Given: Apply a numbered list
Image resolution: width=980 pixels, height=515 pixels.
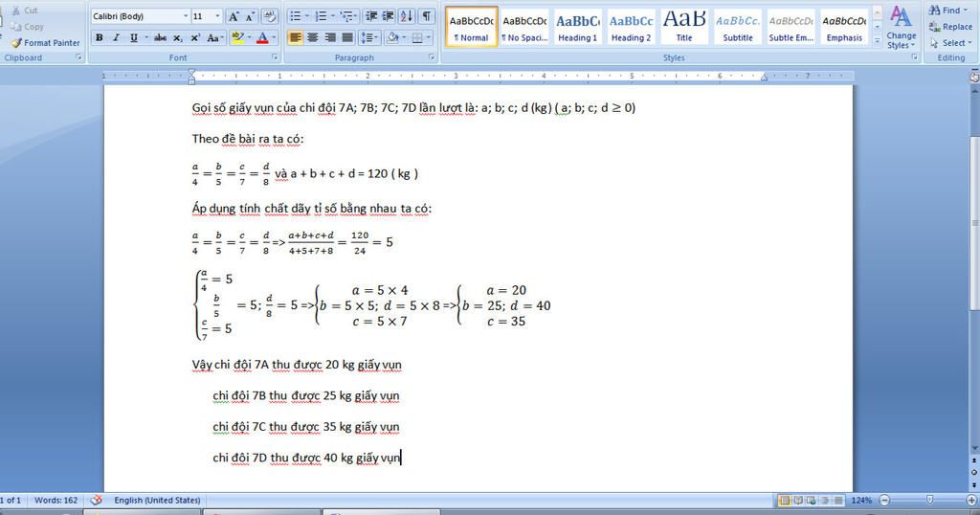Looking at the screenshot, I should coord(321,16).
